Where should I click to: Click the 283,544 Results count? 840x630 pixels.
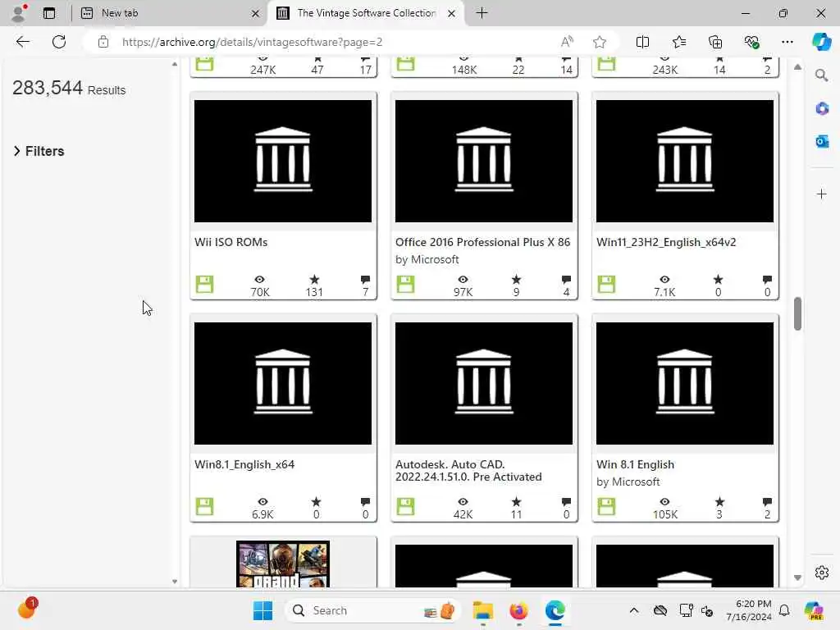(69, 88)
